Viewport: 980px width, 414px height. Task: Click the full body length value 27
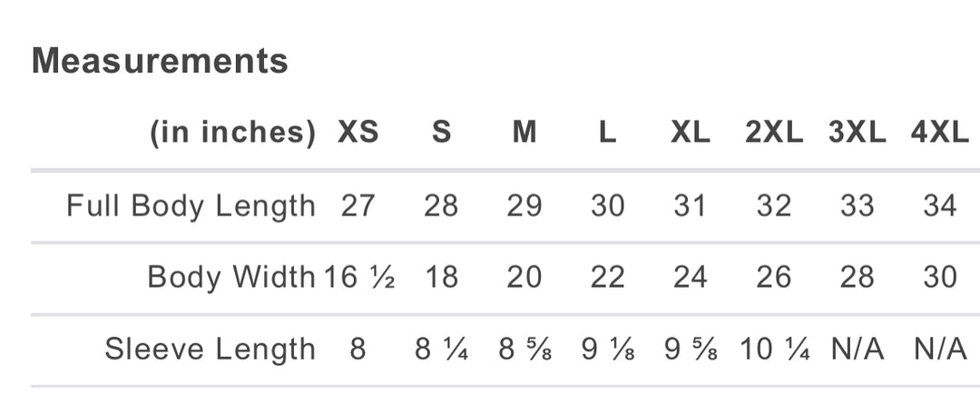(358, 206)
